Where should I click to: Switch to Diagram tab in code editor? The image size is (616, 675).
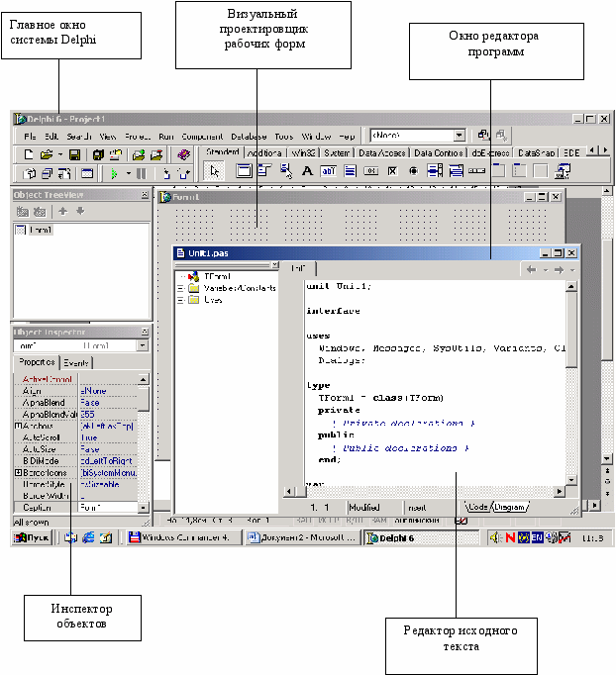point(510,507)
